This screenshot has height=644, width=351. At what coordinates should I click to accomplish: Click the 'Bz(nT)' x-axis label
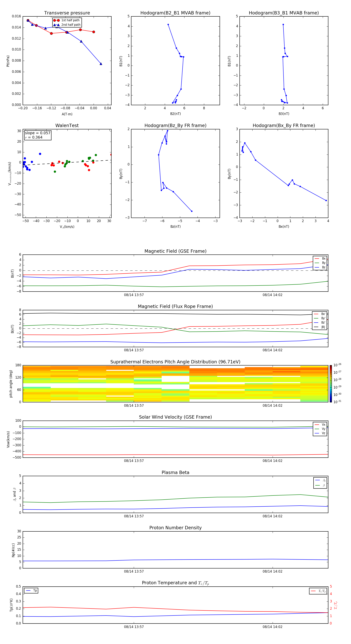coord(175,227)
